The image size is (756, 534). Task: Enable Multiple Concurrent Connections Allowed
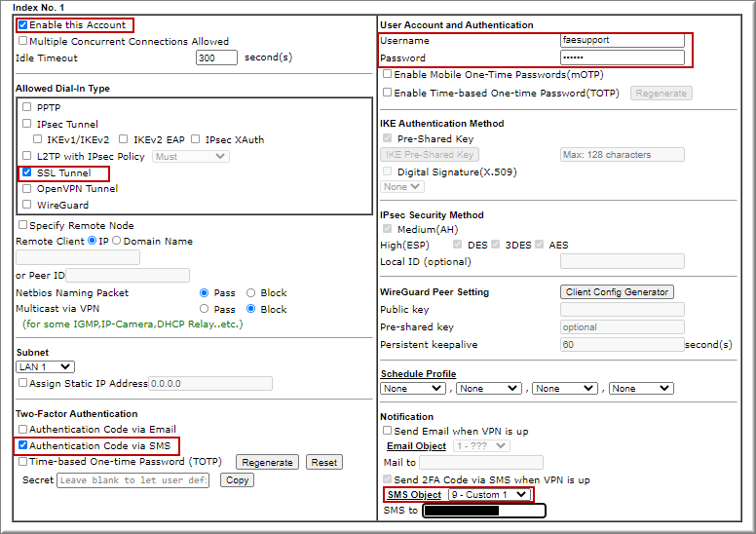(x=22, y=41)
